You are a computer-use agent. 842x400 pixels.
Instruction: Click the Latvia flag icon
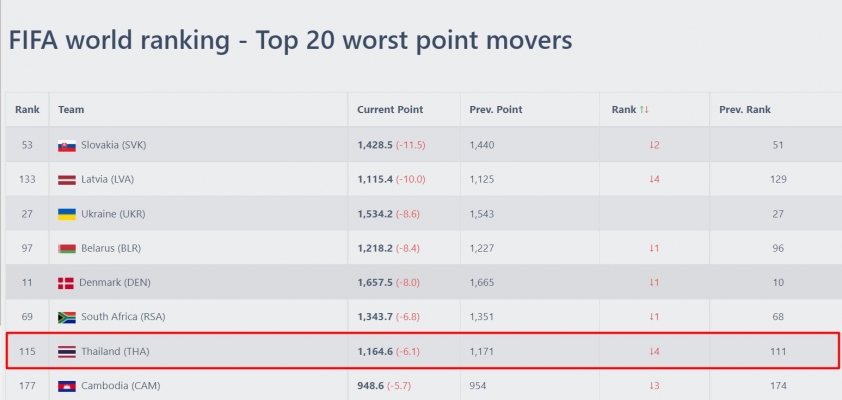[67, 180]
